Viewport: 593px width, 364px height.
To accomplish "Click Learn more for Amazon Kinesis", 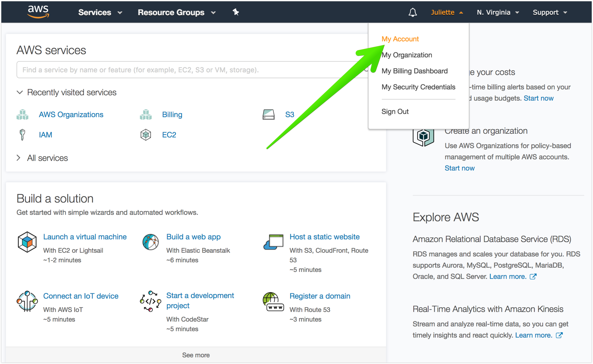I will point(533,335).
